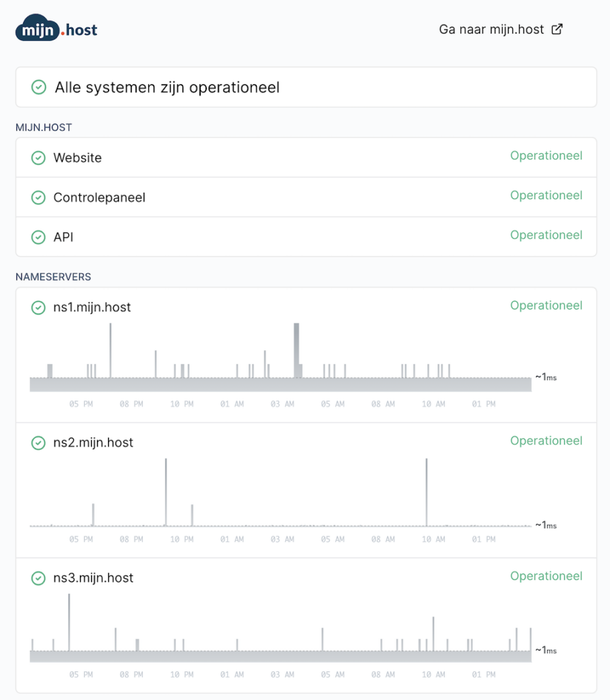
Task: Click the Operationeel label for Website
Action: (x=546, y=156)
